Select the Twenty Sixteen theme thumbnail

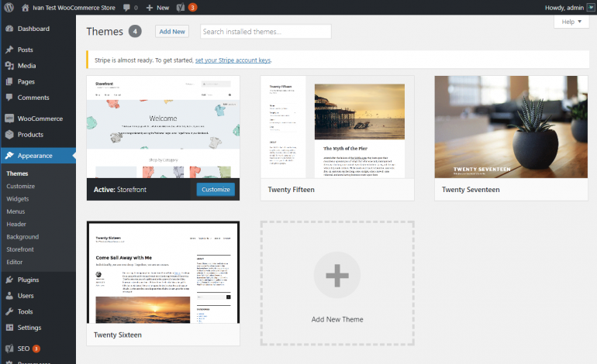click(163, 273)
